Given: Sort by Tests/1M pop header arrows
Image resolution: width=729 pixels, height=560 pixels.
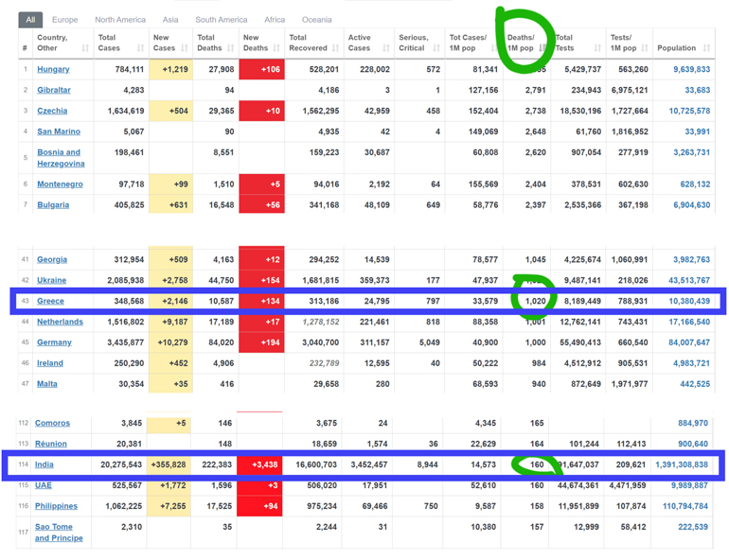Looking at the screenshot, I should coord(645,48).
